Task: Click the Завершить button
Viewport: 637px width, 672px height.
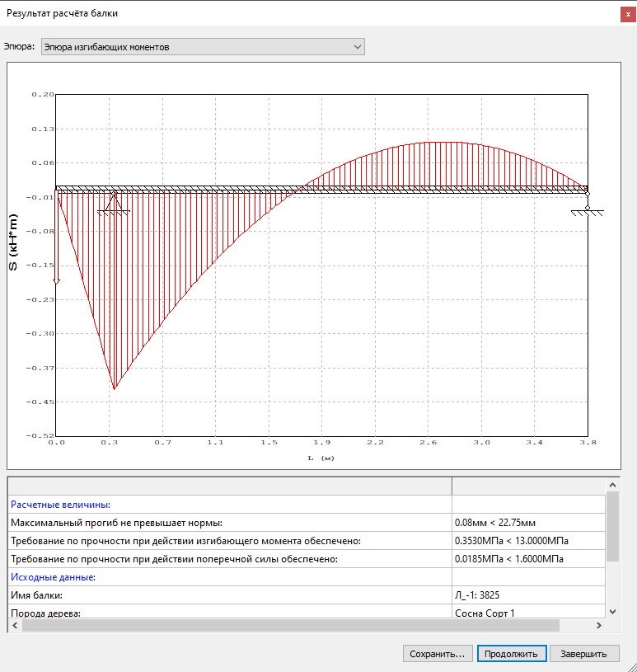Action: pyautogui.click(x=584, y=654)
